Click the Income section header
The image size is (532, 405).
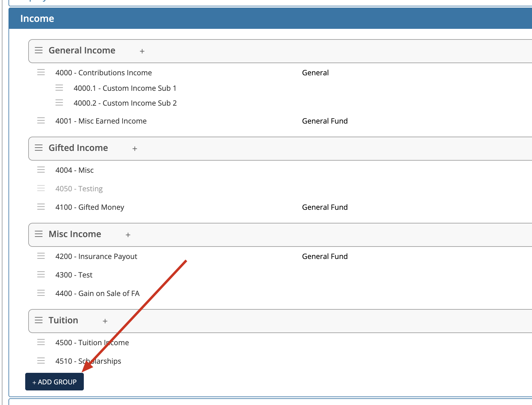[x=270, y=19]
